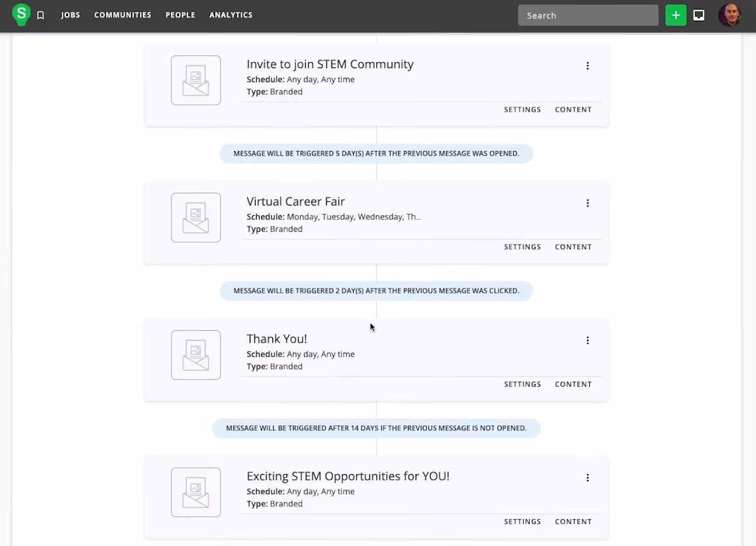Viewport: 756px width, 546px height.
Task: Open Settings for Exciting STEM Opportunities message
Action: (522, 522)
